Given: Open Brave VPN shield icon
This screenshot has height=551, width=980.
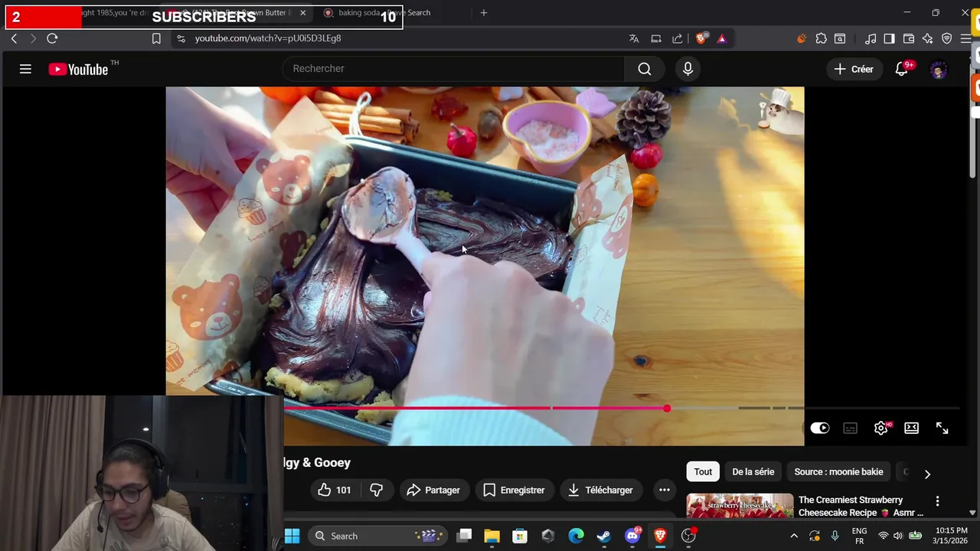Looking at the screenshot, I should pyautogui.click(x=947, y=38).
